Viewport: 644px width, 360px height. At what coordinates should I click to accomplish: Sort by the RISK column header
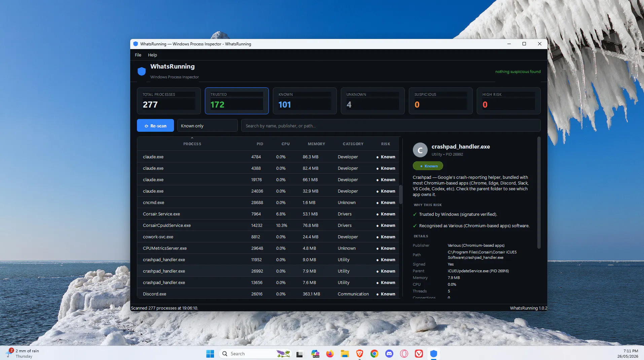point(386,144)
